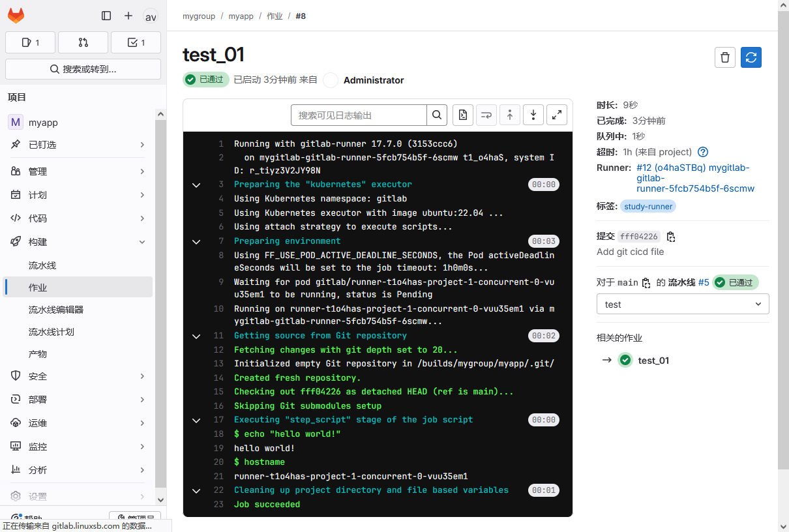Expand the 分析 menu section
This screenshot has height=532, width=789.
click(78, 470)
